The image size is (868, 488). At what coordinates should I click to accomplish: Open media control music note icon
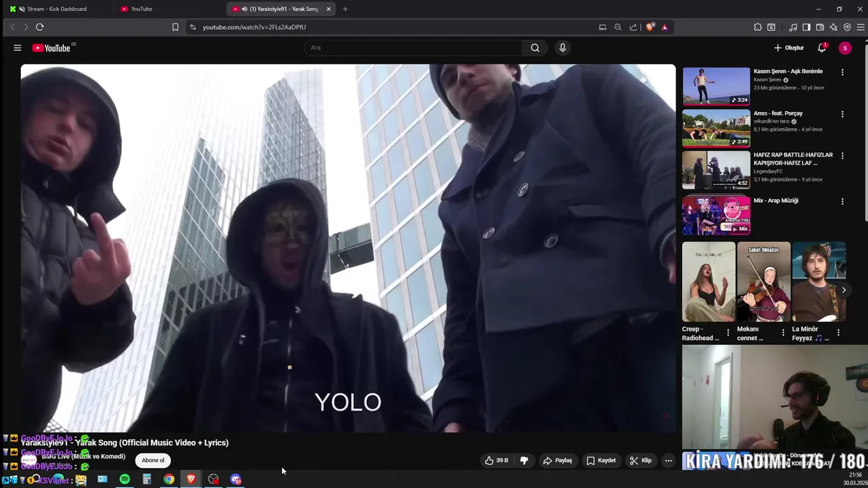[793, 27]
